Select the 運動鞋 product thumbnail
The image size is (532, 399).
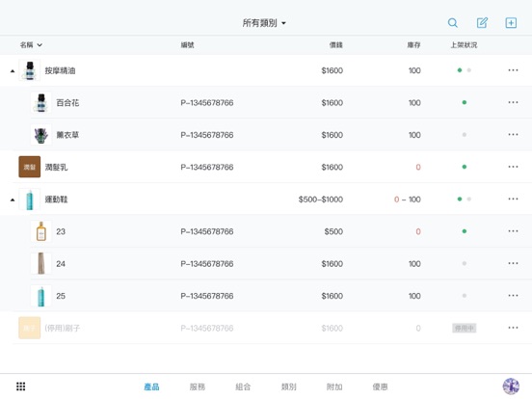click(x=30, y=199)
